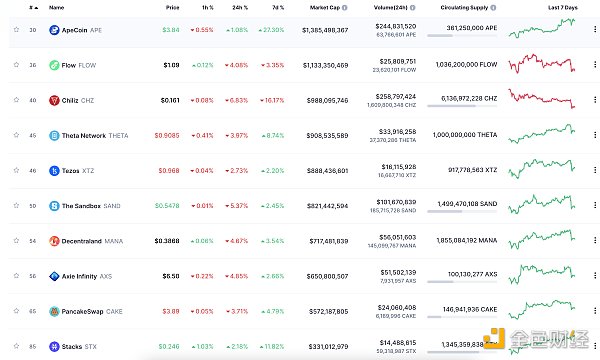The width and height of the screenshot is (600, 360).
Task: Toggle the watchlist star for Tezos
Action: pos(16,170)
